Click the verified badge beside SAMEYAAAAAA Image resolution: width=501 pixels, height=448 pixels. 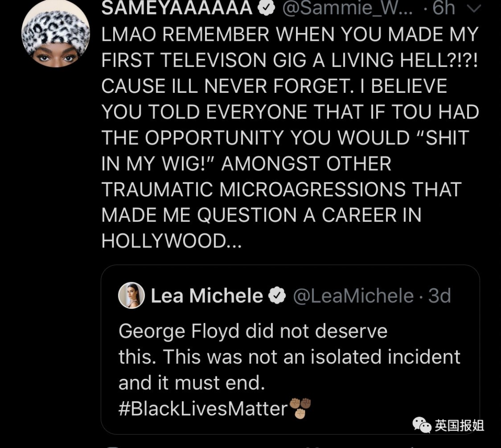[266, 8]
